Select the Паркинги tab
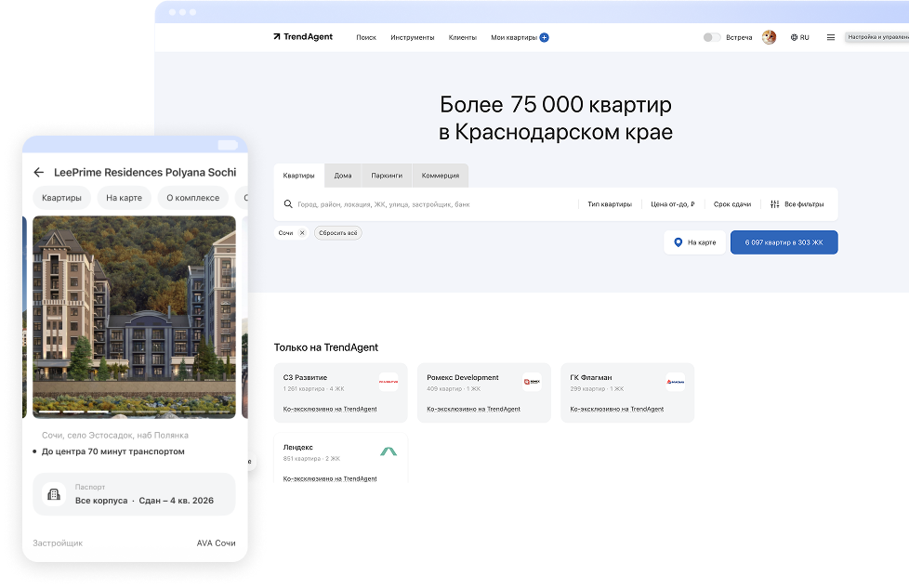Image resolution: width=909 pixels, height=588 pixels. [387, 176]
